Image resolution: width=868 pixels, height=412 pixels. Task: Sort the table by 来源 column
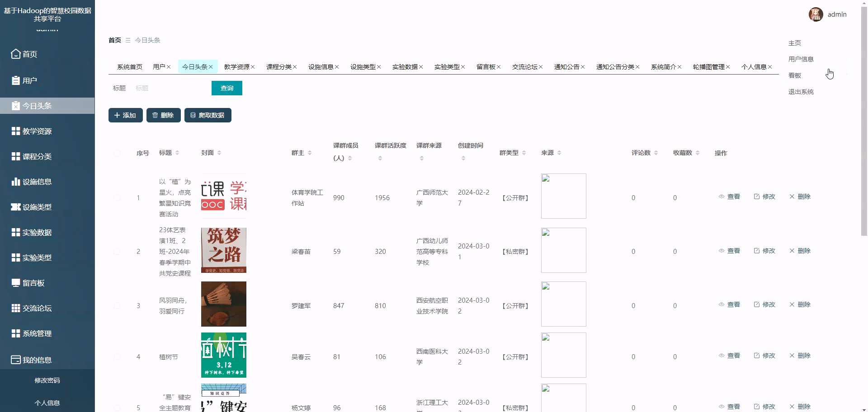click(x=559, y=153)
